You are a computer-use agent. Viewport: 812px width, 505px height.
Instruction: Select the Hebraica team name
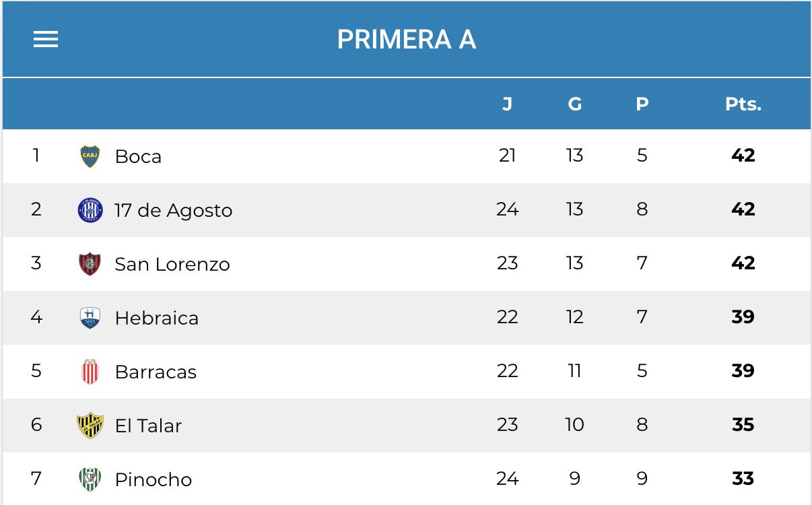(157, 318)
